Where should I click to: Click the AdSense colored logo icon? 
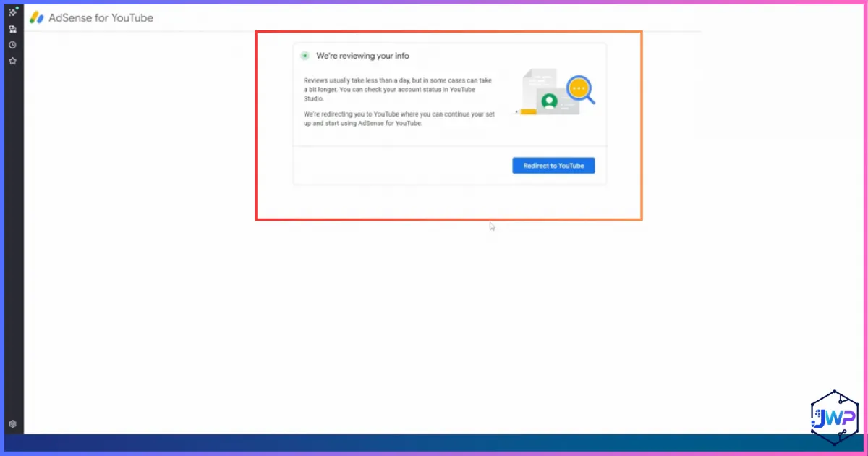tap(37, 17)
